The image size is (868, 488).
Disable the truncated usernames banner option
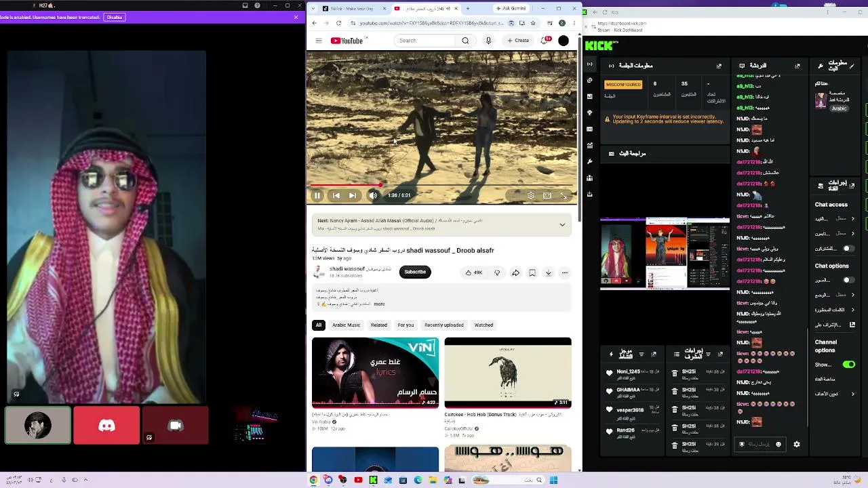pyautogui.click(x=114, y=17)
